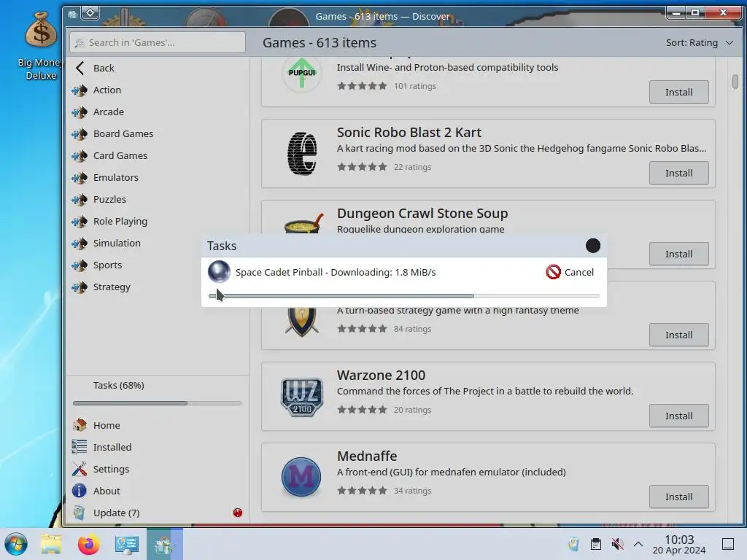Open the Sort: Rating dropdown
This screenshot has width=747, height=560.
pos(699,43)
